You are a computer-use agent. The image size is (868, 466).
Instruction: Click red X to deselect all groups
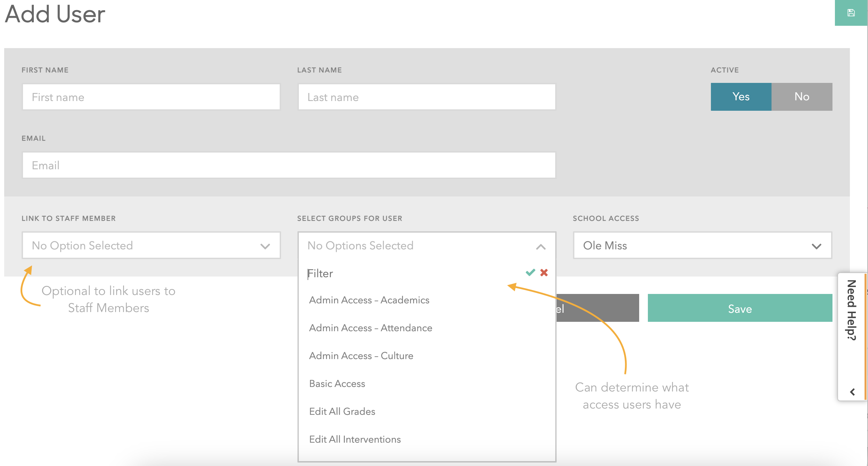pos(544,272)
